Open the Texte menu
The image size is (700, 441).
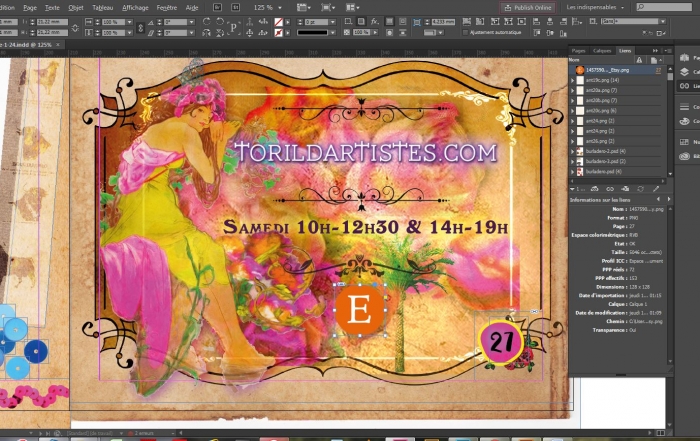[x=52, y=8]
